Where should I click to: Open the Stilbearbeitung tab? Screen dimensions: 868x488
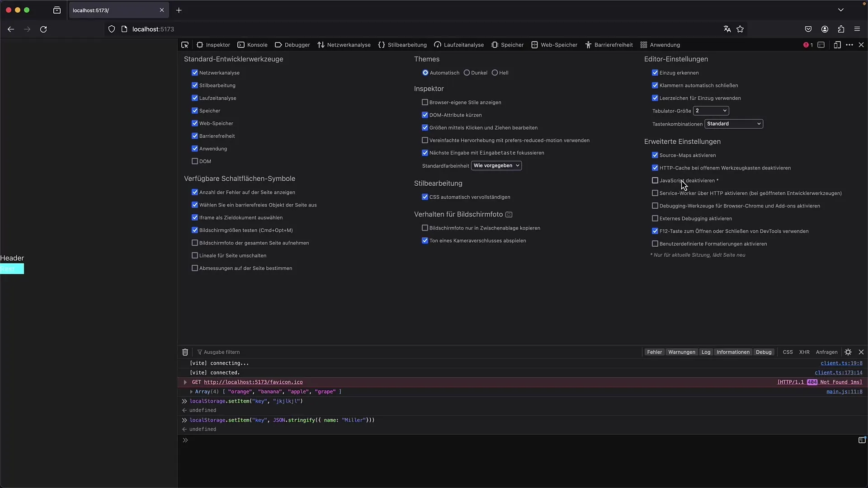coord(402,45)
